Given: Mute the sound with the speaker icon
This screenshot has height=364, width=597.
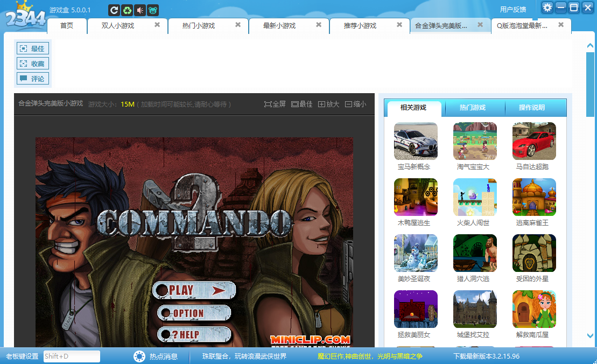Looking at the screenshot, I should [140, 10].
